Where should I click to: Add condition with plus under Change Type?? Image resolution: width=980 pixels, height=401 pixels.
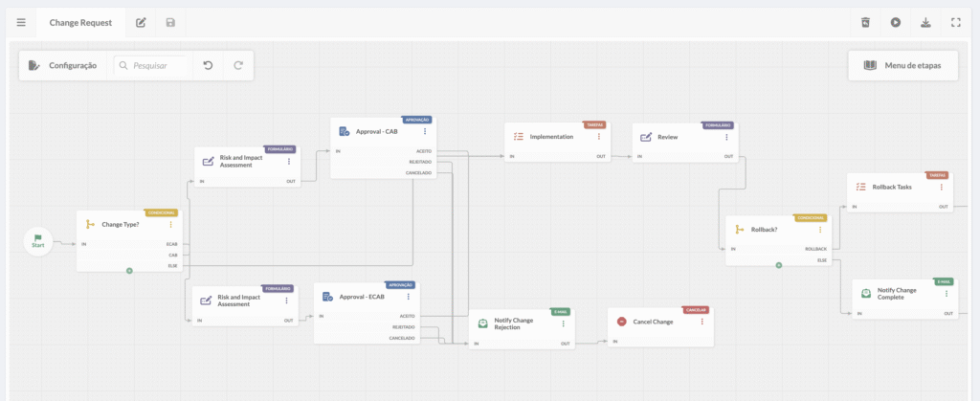click(129, 271)
